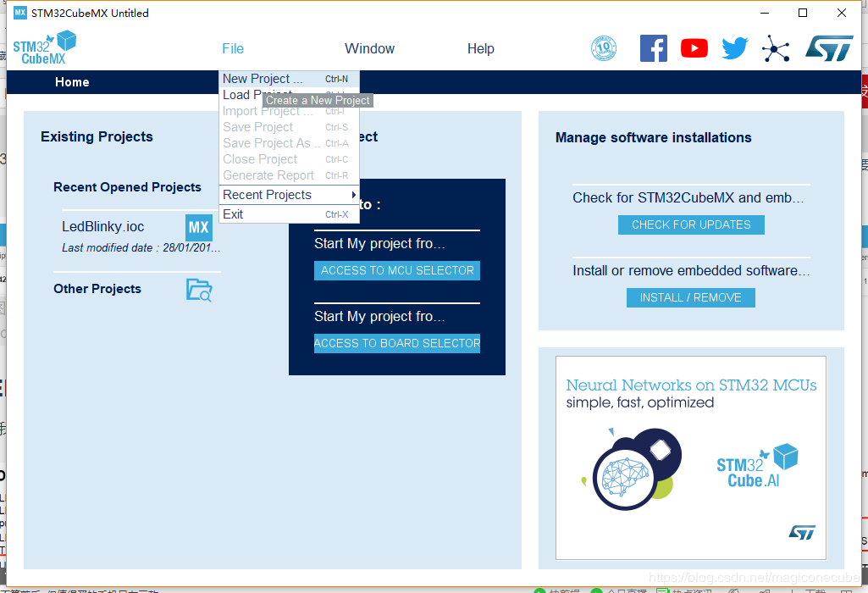This screenshot has width=868, height=593.
Task: Choose New Project from File menu
Action: pyautogui.click(x=289, y=79)
